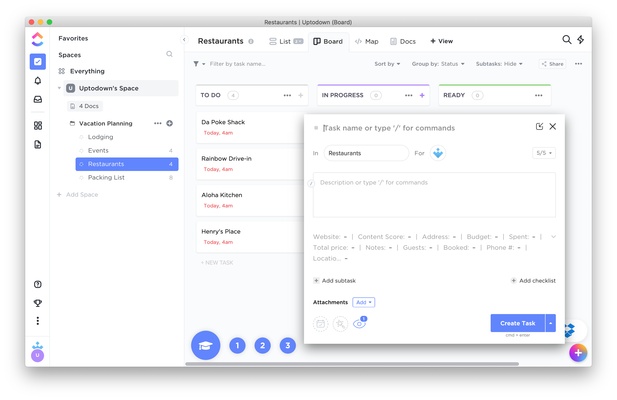Image resolution: width=617 pixels, height=400 pixels.
Task: Switch to the List view tab
Action: point(286,41)
